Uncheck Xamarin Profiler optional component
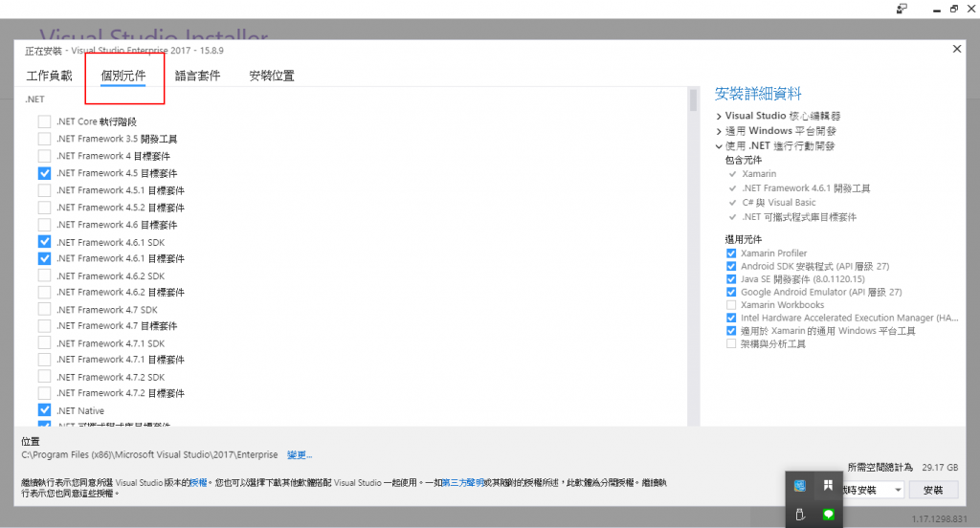 (x=731, y=253)
